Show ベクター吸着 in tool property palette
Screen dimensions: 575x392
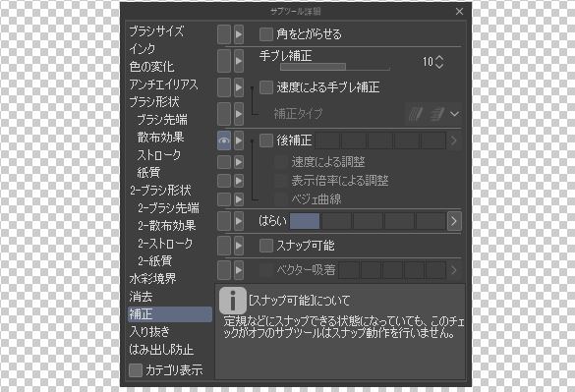coord(224,270)
